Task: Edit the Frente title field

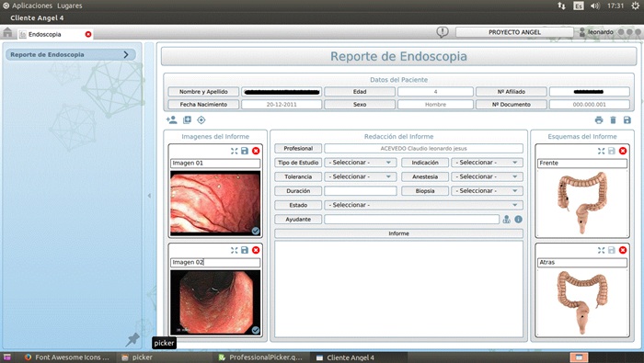Action: point(582,164)
